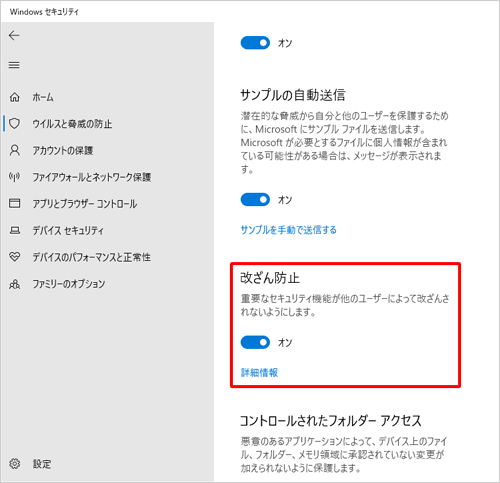Toggle 改ざん防止 tamper protection switch
500x483 pixels.
point(255,342)
